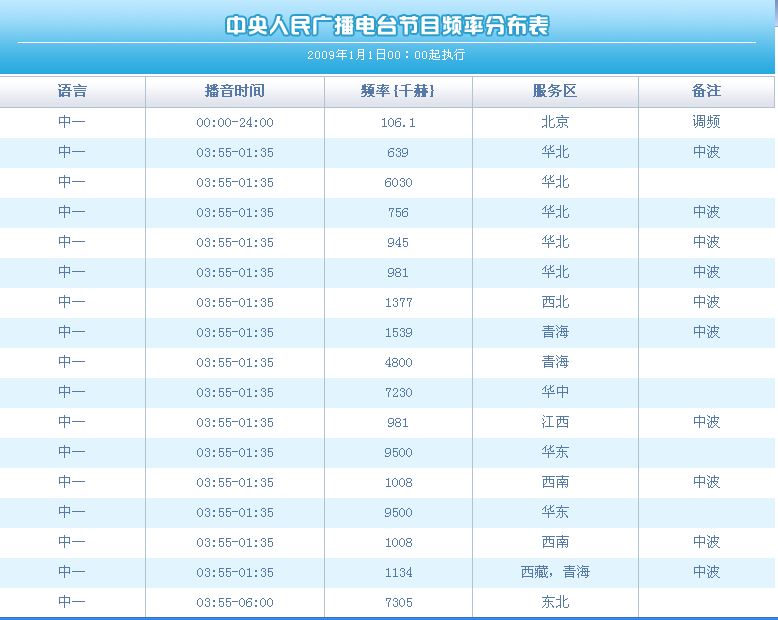Select the frequency cell 4800
This screenshot has width=778, height=620.
pos(398,363)
